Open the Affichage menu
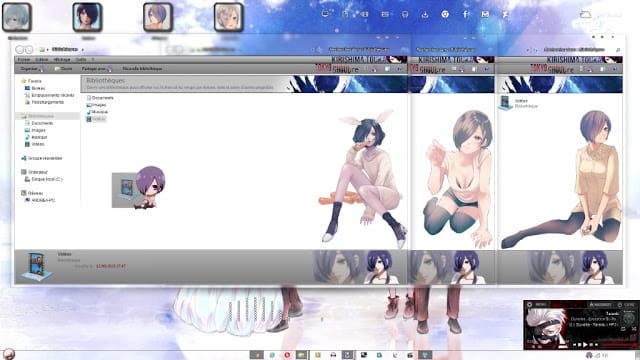 pos(62,60)
